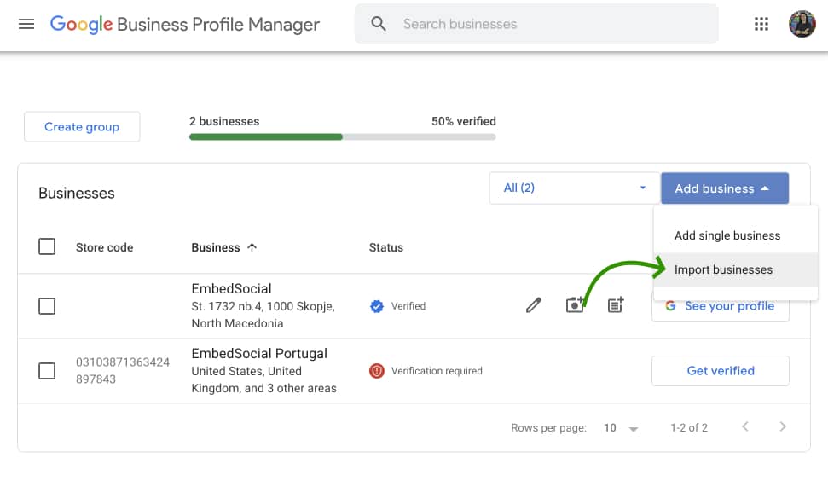Click store code 03103871363424 897843
Image resolution: width=828 pixels, height=504 pixels.
pyautogui.click(x=123, y=371)
